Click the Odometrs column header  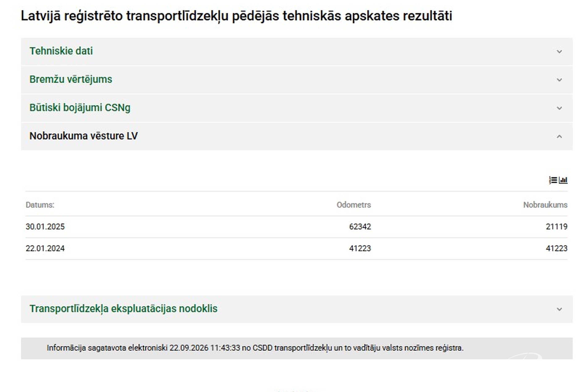pos(354,205)
